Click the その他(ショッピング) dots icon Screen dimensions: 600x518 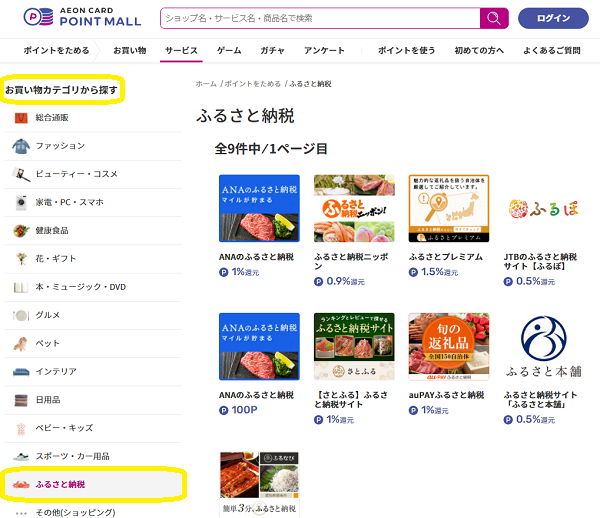(x=21, y=513)
